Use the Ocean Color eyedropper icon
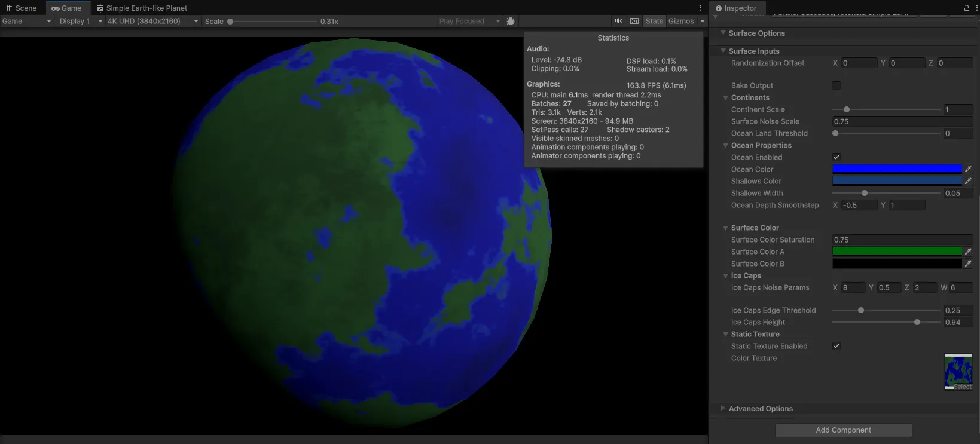Viewport: 980px width, 444px height. pyautogui.click(x=968, y=169)
